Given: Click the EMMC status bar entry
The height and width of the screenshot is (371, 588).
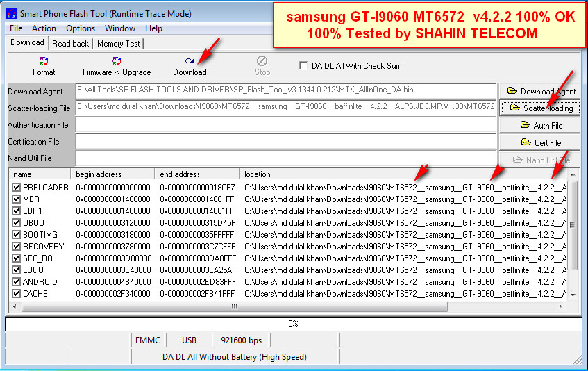Looking at the screenshot, I should pos(148,340).
